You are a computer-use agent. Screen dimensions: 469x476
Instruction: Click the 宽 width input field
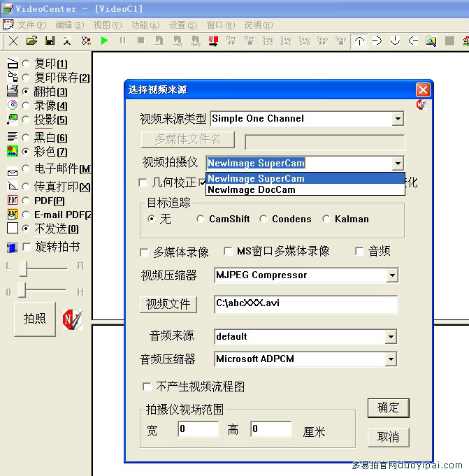(x=199, y=429)
